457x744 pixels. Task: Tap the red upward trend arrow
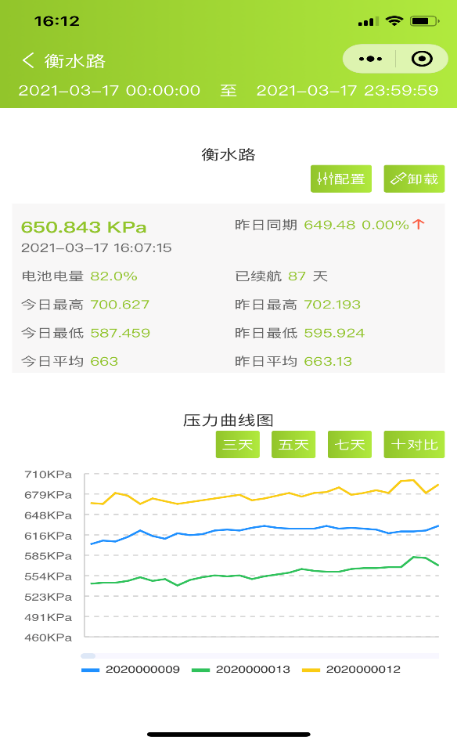[418, 224]
